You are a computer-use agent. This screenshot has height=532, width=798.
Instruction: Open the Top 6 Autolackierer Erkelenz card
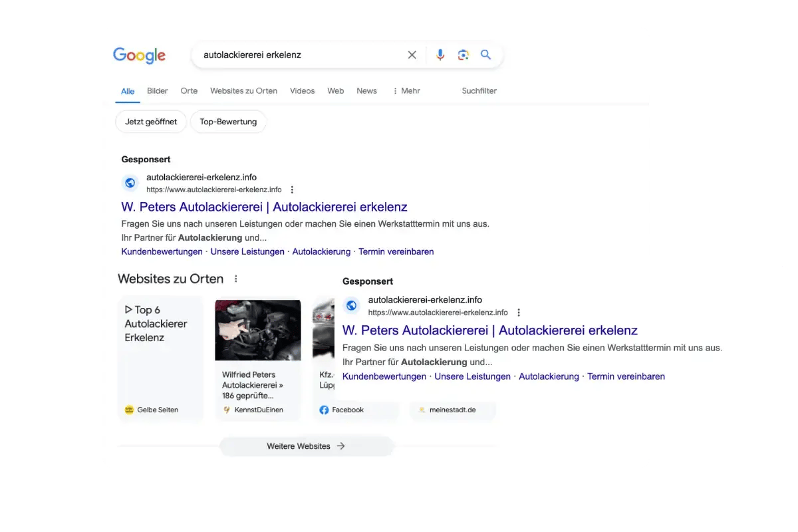161,358
